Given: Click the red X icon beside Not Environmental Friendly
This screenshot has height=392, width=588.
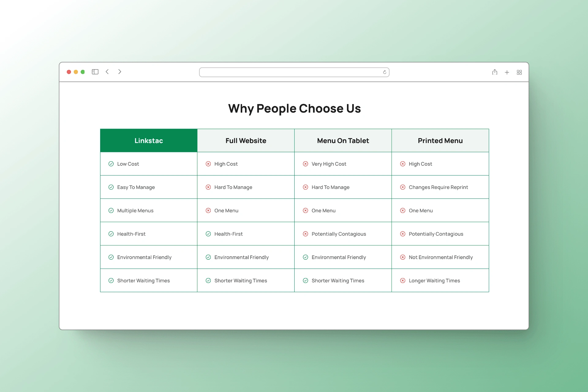Looking at the screenshot, I should point(402,257).
